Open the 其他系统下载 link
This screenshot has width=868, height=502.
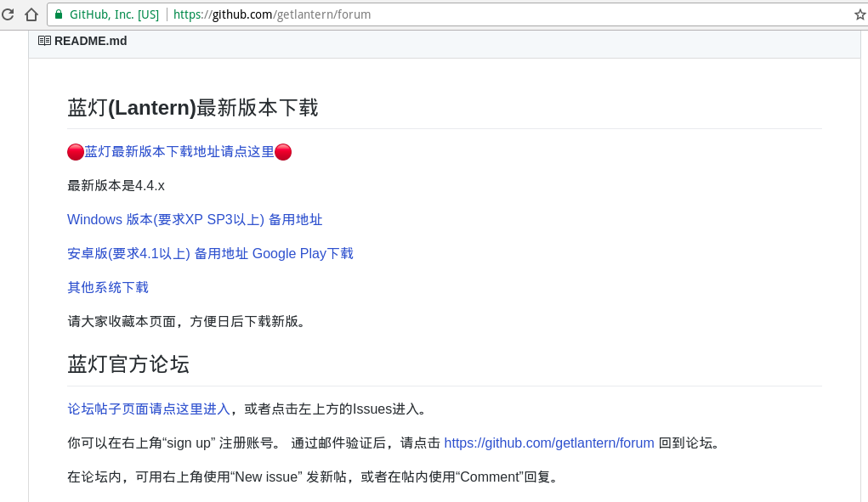coord(108,287)
